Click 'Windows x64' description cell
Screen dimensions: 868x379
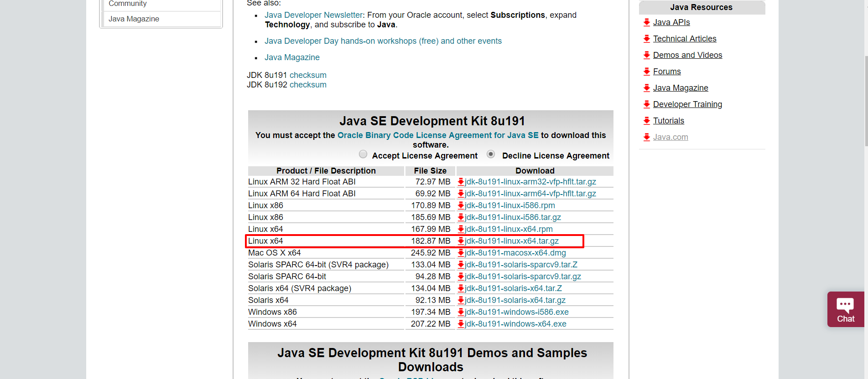[x=326, y=324]
